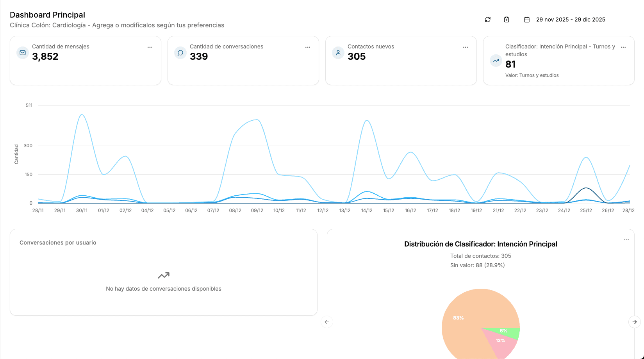Open options menu on Contactos nuevos card
Viewport: 644px width, 359px height.
click(x=466, y=47)
